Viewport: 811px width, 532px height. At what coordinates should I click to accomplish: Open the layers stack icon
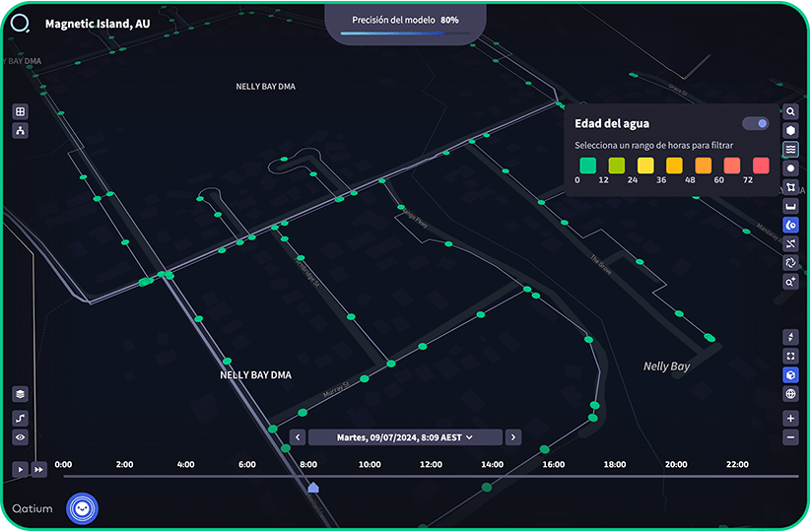pyautogui.click(x=21, y=394)
